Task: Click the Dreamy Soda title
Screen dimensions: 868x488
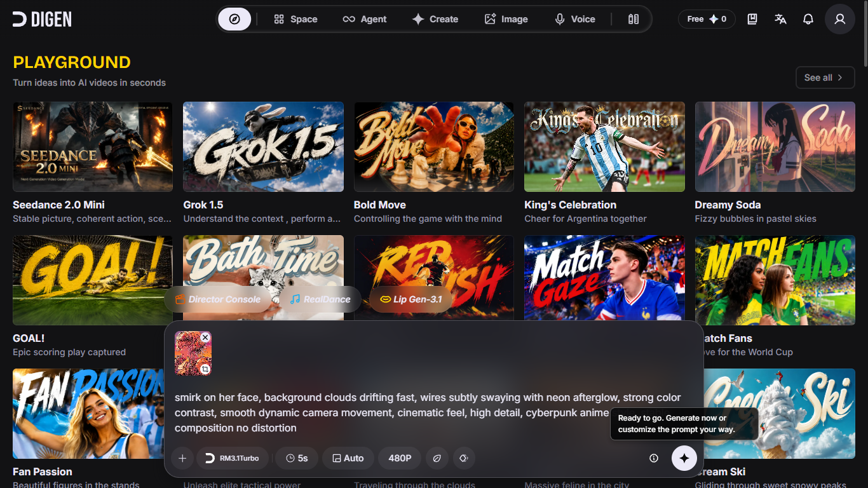Action: tap(728, 205)
